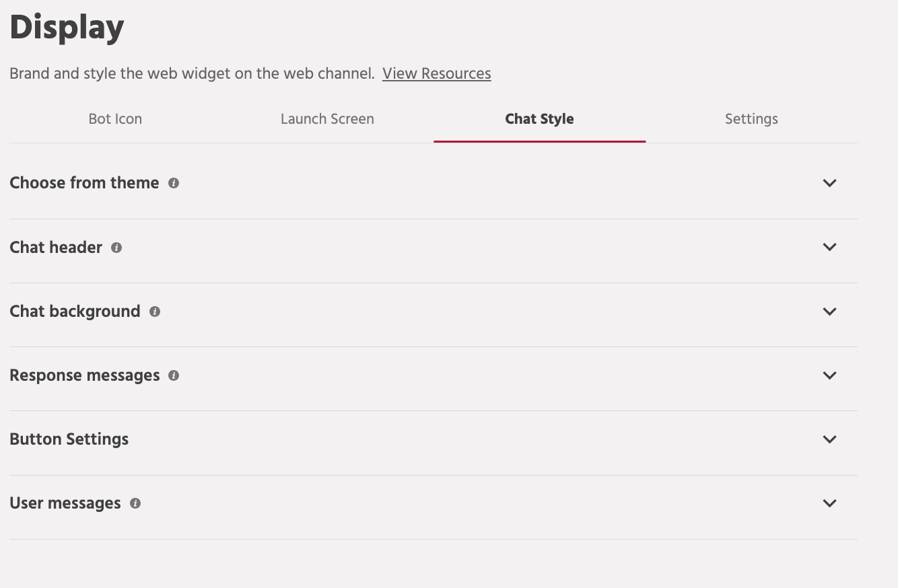Image resolution: width=898 pixels, height=588 pixels.
Task: Click the Button Settings section title text
Action: click(x=69, y=439)
